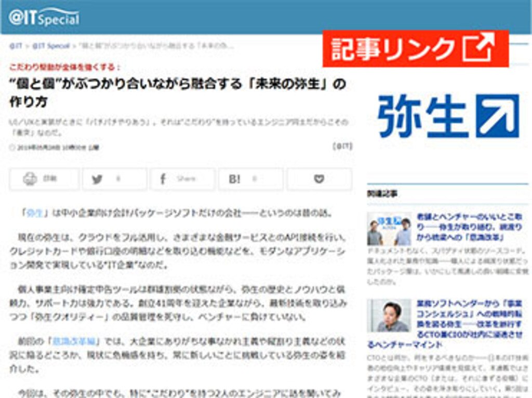
Task: Click the @IT Special logo in header
Action: pyautogui.click(x=44, y=17)
